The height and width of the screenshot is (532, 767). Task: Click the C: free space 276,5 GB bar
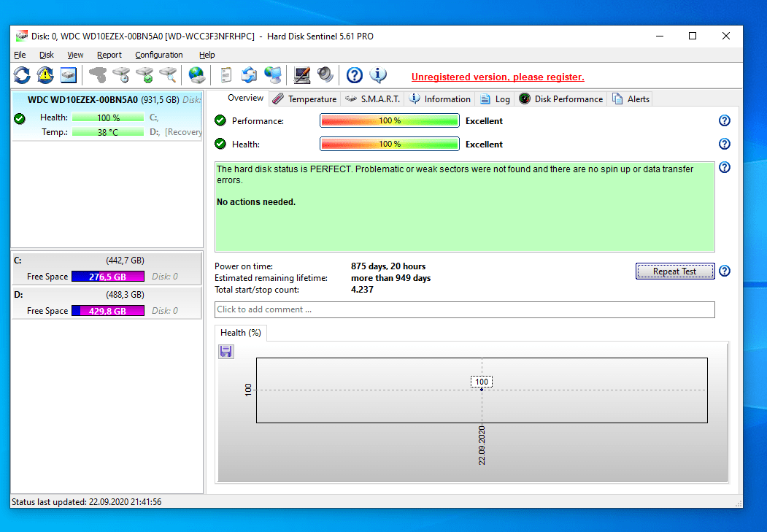click(x=107, y=277)
